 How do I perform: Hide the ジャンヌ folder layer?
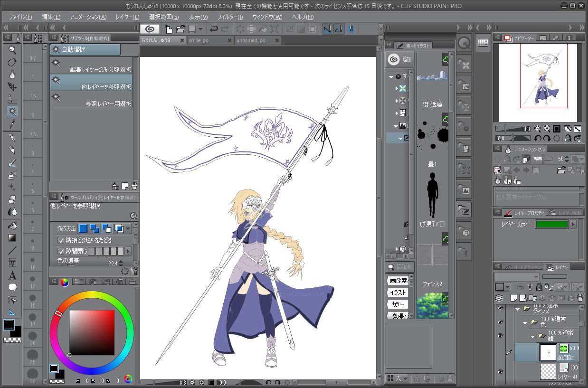[499, 308]
